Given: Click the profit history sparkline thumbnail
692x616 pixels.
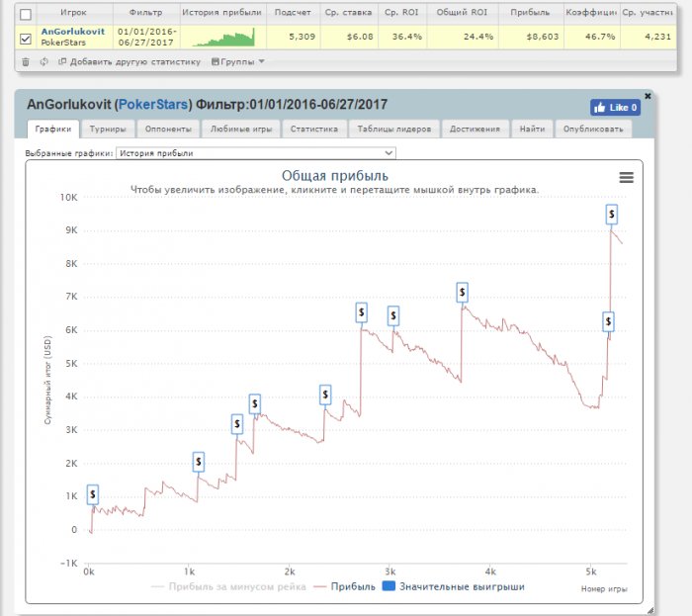Looking at the screenshot, I should [223, 38].
